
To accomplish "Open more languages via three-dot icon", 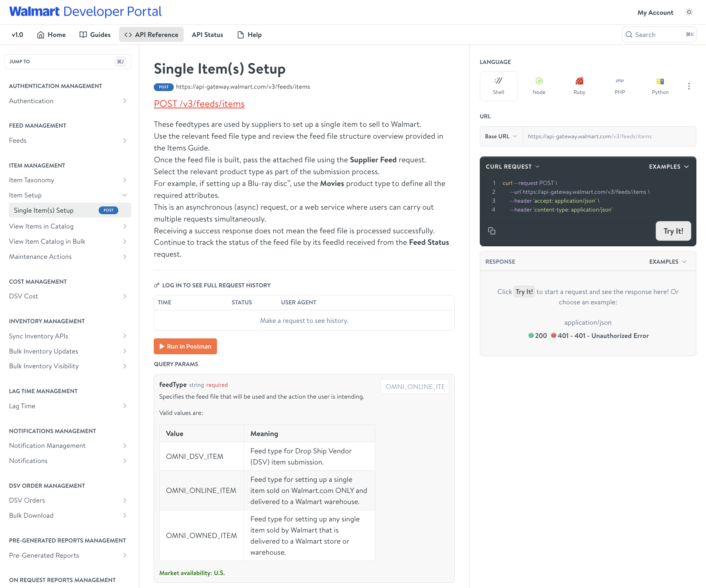I will (689, 86).
